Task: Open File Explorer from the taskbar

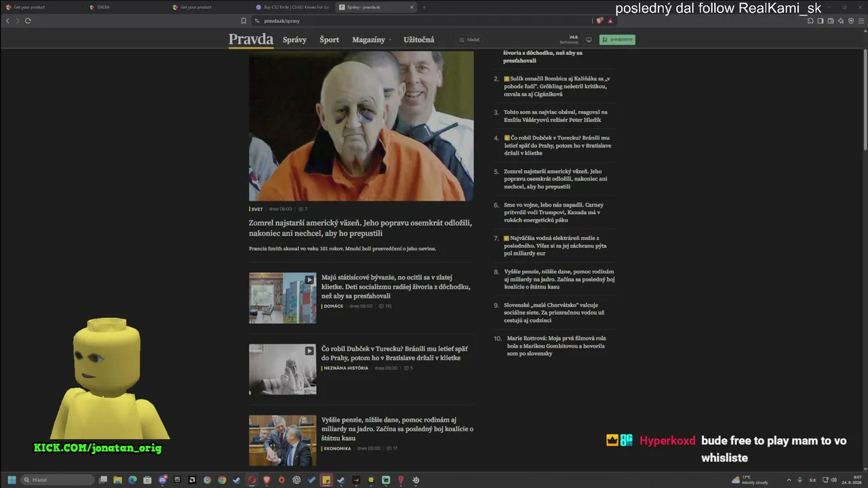Action: (118, 480)
